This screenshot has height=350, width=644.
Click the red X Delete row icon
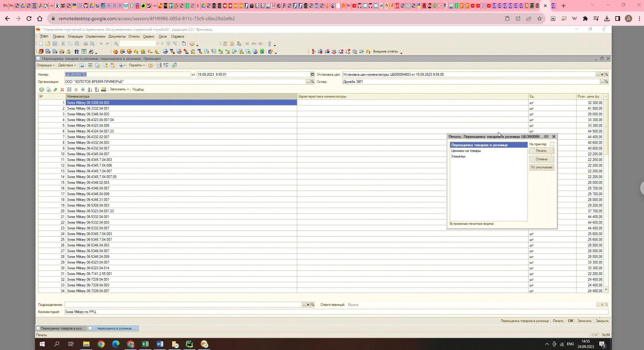[62, 90]
